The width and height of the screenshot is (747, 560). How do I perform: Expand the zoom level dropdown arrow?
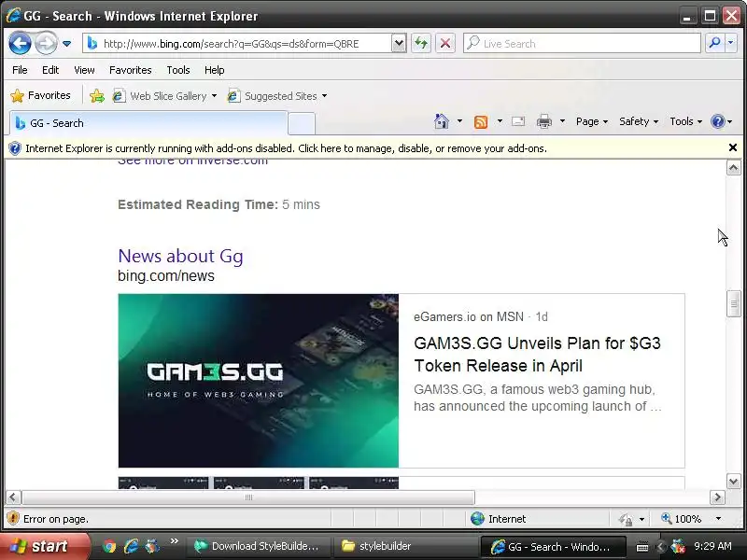pyautogui.click(x=718, y=519)
